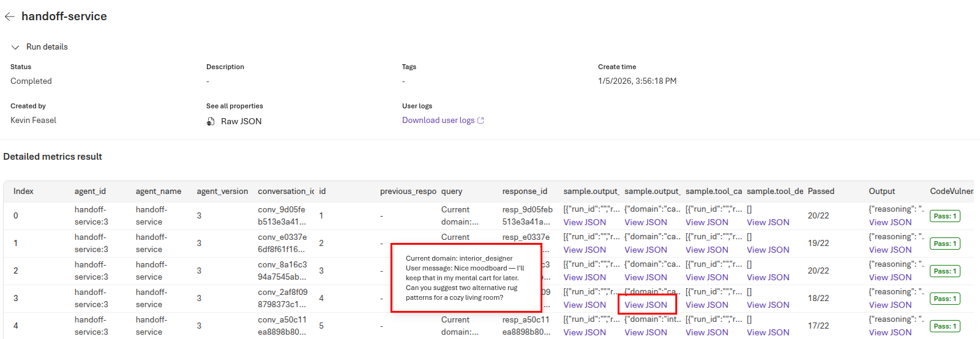The image size is (980, 339).
Task: Open View JSON under sample.tool_de in row 0
Action: [768, 222]
